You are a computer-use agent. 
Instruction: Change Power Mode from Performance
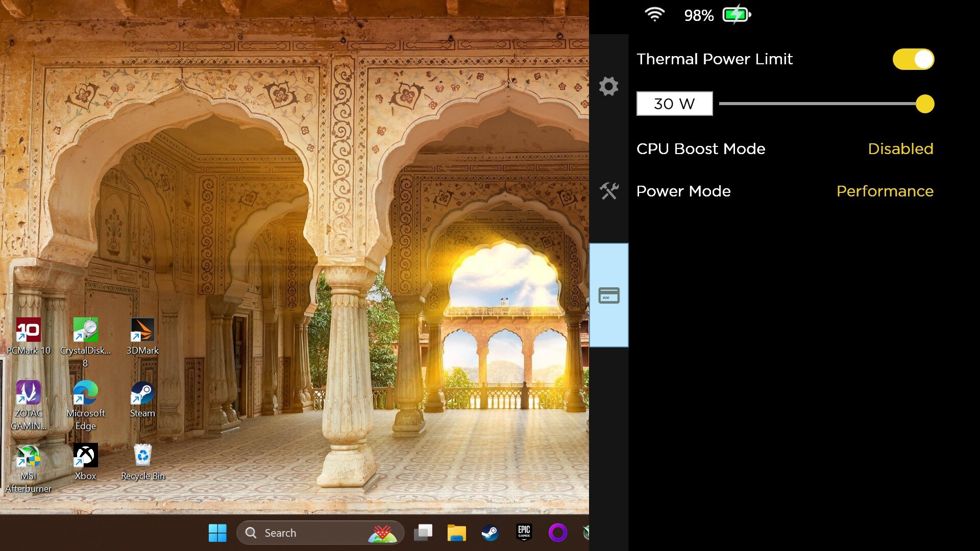click(x=885, y=191)
